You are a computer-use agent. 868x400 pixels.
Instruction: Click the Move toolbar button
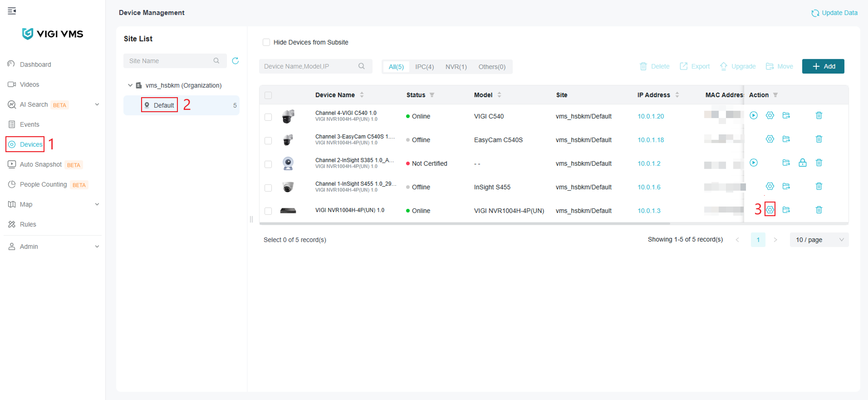(x=779, y=66)
